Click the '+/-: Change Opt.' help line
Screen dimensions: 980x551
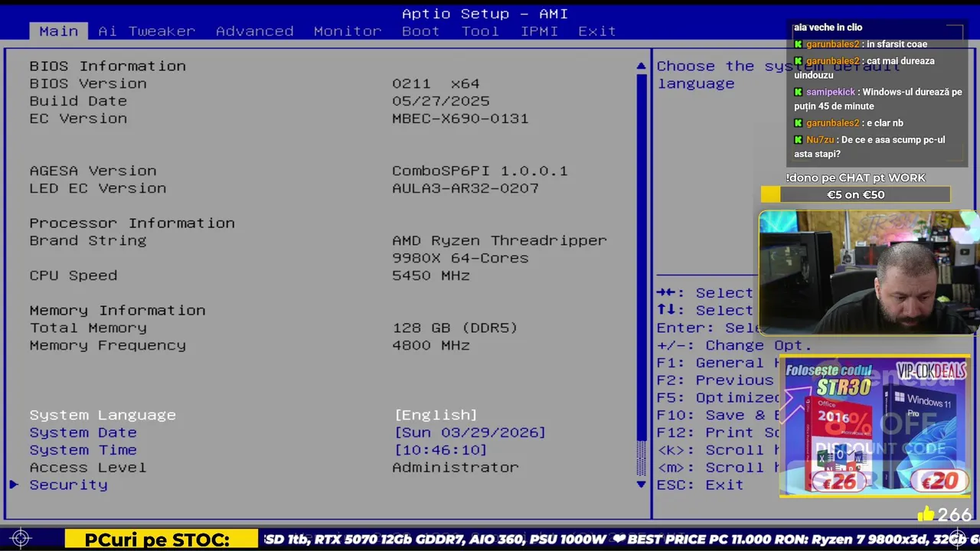point(733,345)
